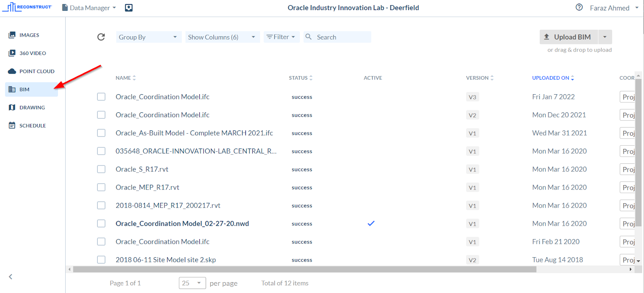Open the Filter menu
Viewport: 644px width, 293px height.
click(281, 37)
